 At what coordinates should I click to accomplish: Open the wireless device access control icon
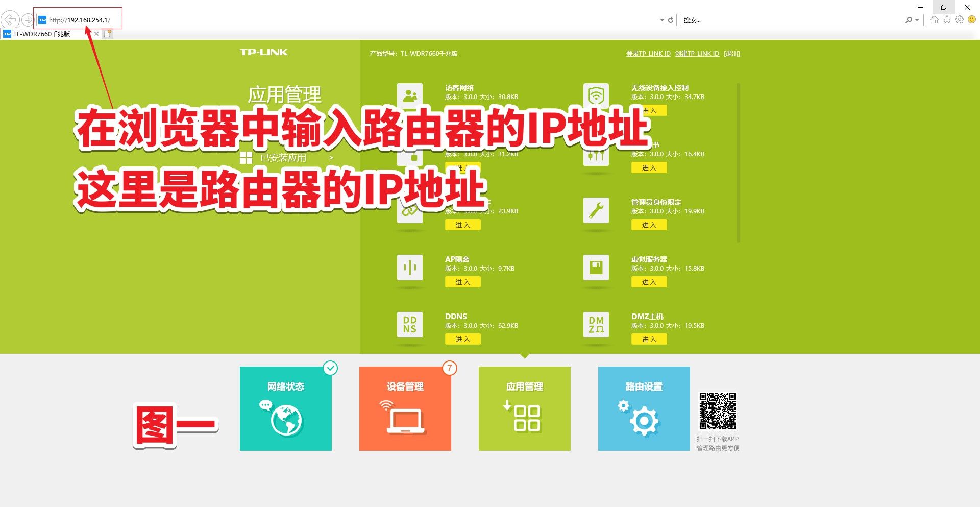tap(596, 95)
